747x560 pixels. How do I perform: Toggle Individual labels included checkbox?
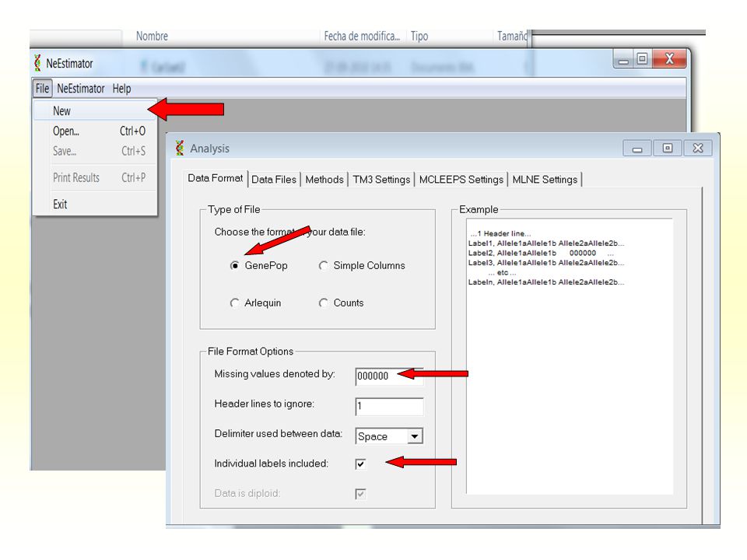click(x=360, y=464)
